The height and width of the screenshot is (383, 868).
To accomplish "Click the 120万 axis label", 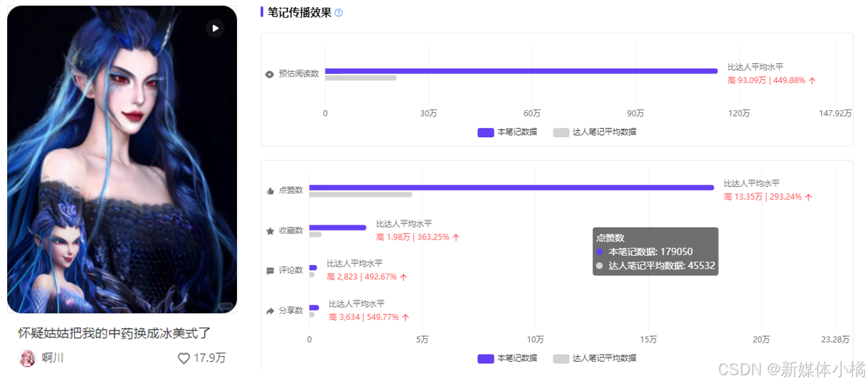I will [739, 114].
